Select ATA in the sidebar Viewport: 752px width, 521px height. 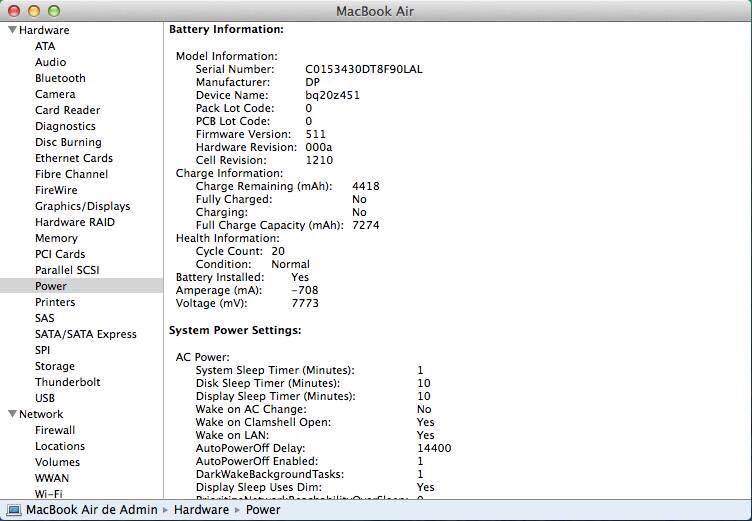[45, 46]
